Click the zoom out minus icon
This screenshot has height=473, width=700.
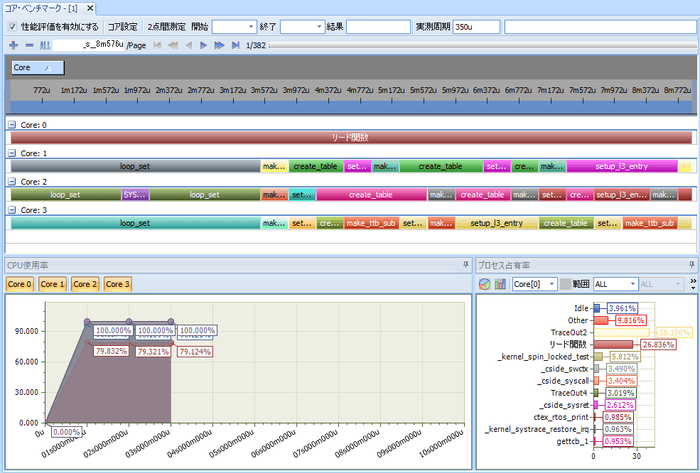pos(28,45)
